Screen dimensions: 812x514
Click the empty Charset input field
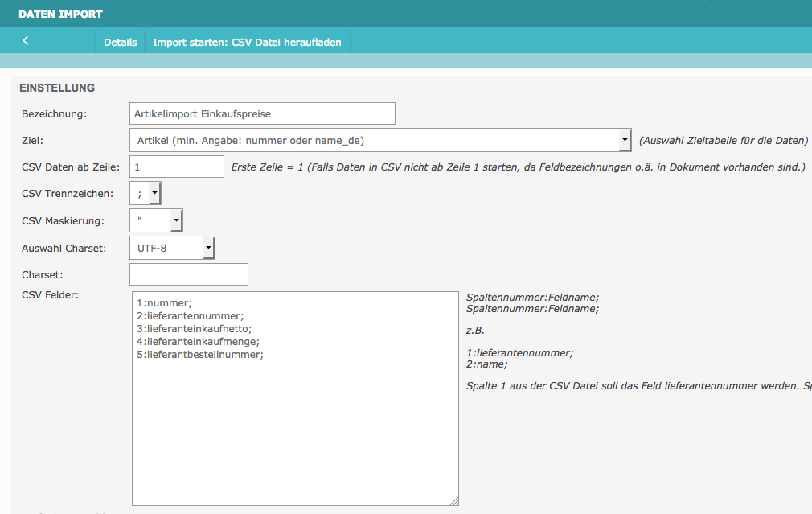pos(189,274)
